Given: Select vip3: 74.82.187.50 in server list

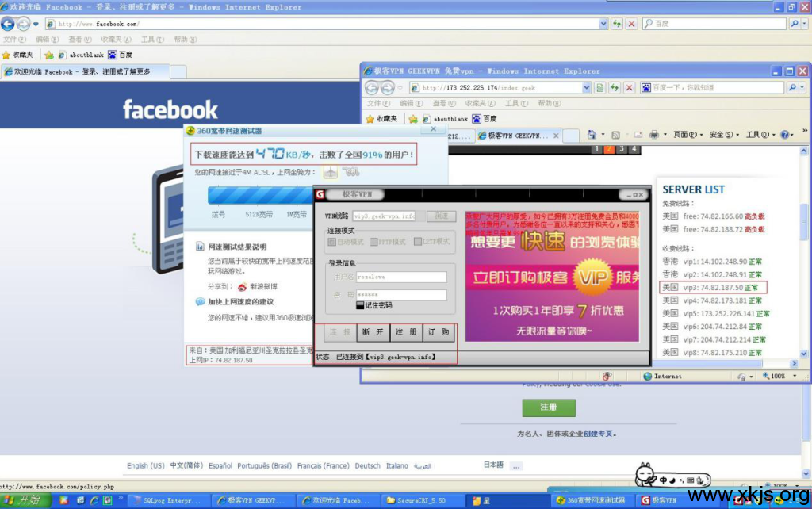Looking at the screenshot, I should 713,287.
